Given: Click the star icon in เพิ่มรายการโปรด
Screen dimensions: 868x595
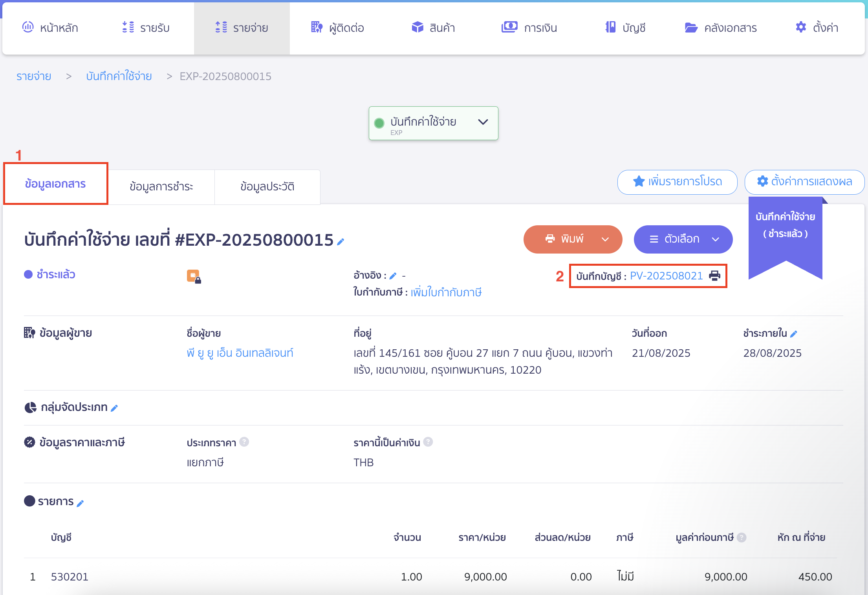Looking at the screenshot, I should pos(639,181).
